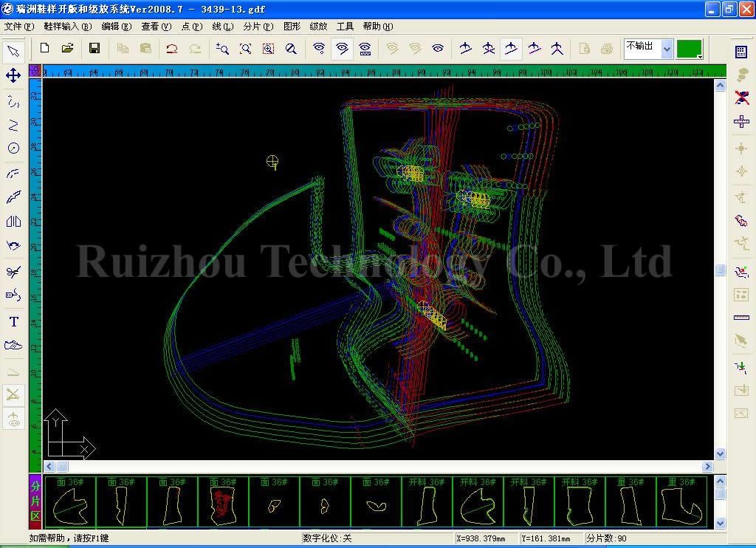Click the horizontal scrollbar left arrow
The image size is (756, 548).
(49, 467)
